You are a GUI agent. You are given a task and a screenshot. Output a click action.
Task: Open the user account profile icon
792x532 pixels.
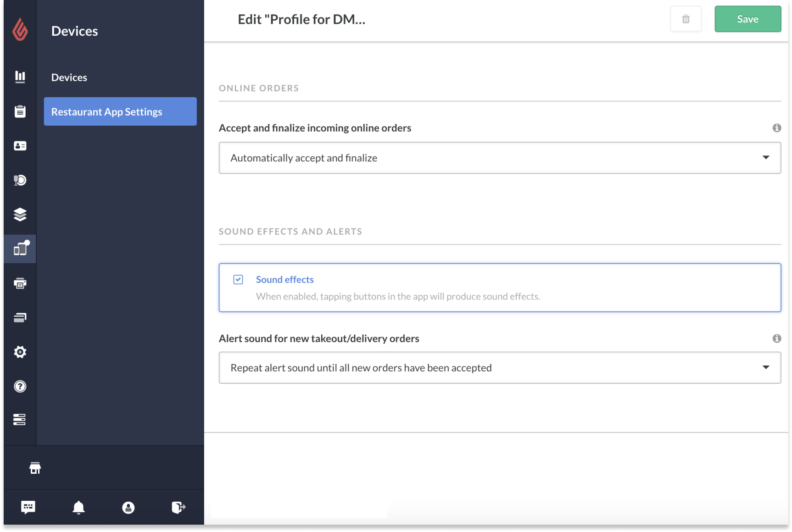click(128, 508)
